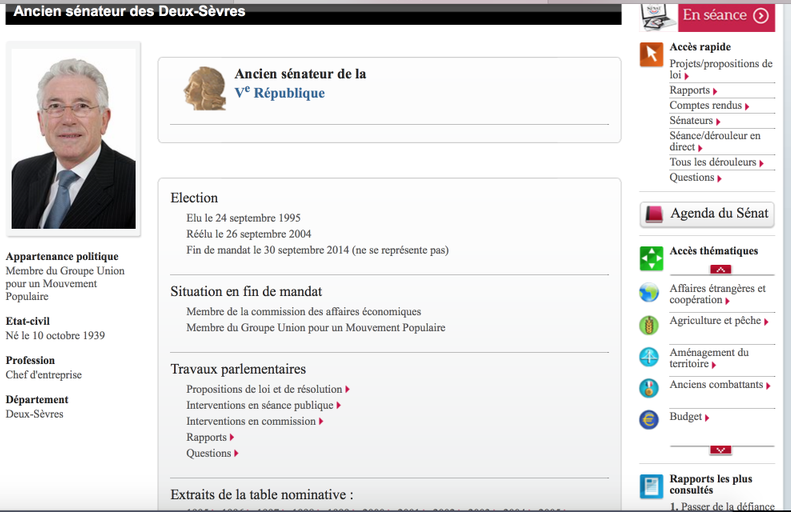Open Projets/propositions de loi in Accès rapide
The height and width of the screenshot is (512, 791).
pos(721,69)
